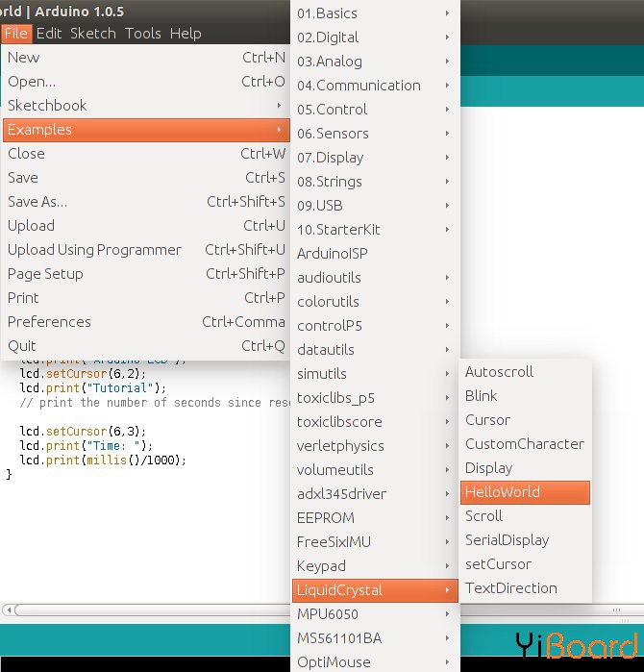Viewport: 644px width, 672px height.
Task: Open the setCursor example
Action: click(x=526, y=564)
